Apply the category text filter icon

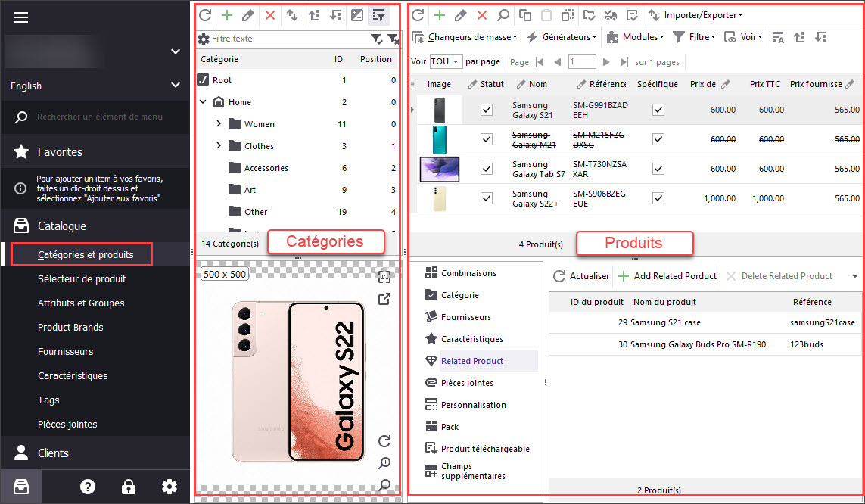376,39
